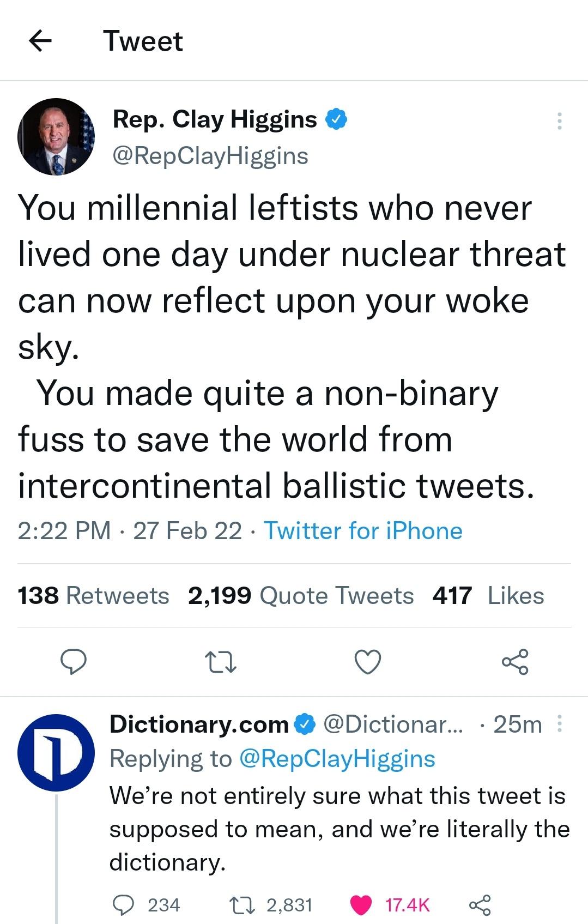
Task: Share the main tweet
Action: tap(515, 662)
